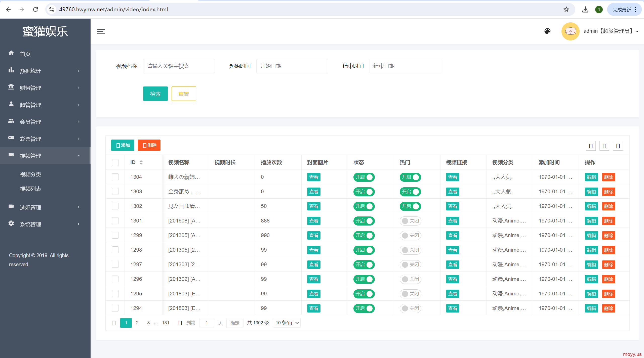View video link 查看 for row 1297
Viewport: 644px width, 358px height.
point(453,265)
